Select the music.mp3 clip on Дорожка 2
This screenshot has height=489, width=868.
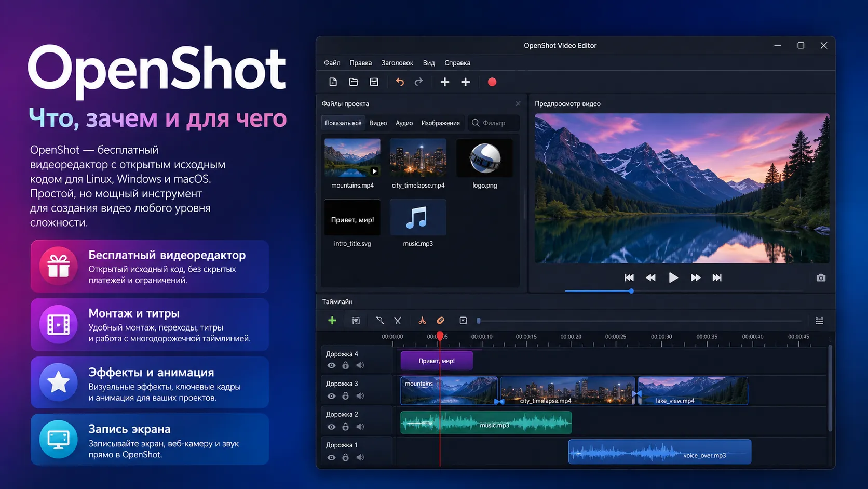(x=486, y=422)
